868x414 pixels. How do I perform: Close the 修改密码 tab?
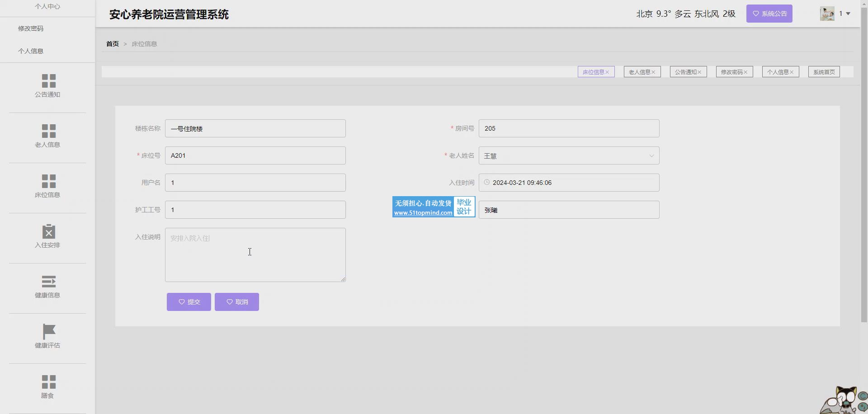[745, 72]
